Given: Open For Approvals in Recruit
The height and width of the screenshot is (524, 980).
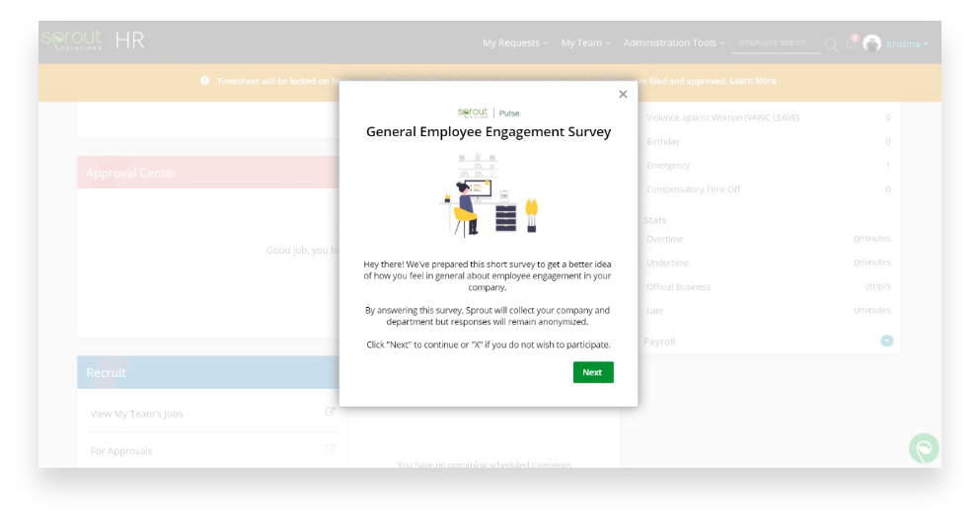Looking at the screenshot, I should (121, 451).
